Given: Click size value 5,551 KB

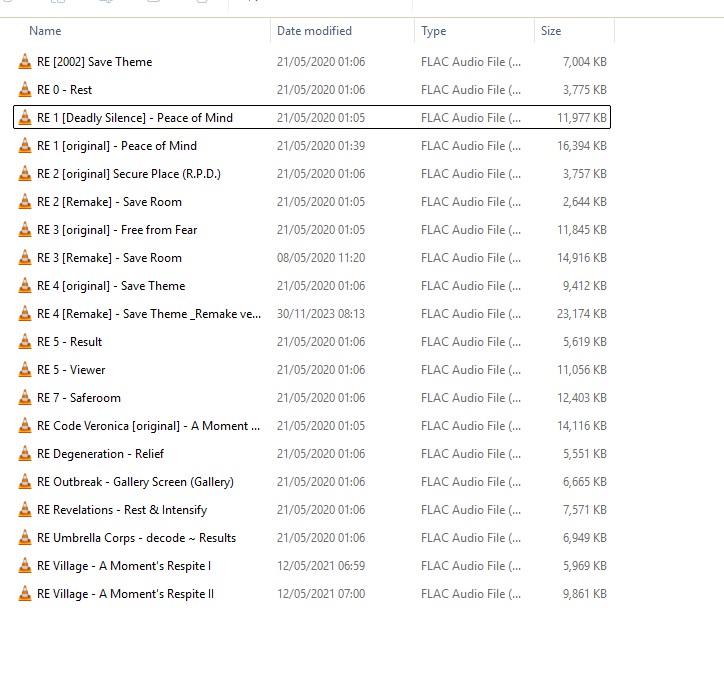Looking at the screenshot, I should [585, 454].
